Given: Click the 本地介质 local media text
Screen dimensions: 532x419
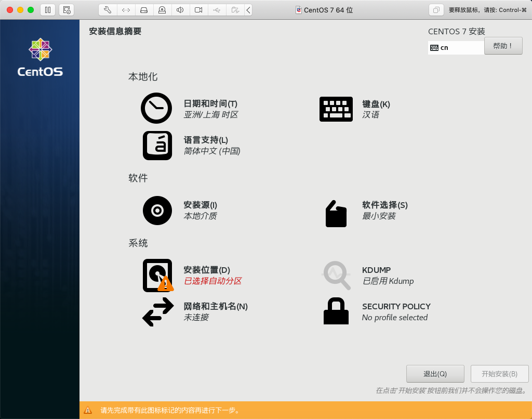Looking at the screenshot, I should point(200,216).
